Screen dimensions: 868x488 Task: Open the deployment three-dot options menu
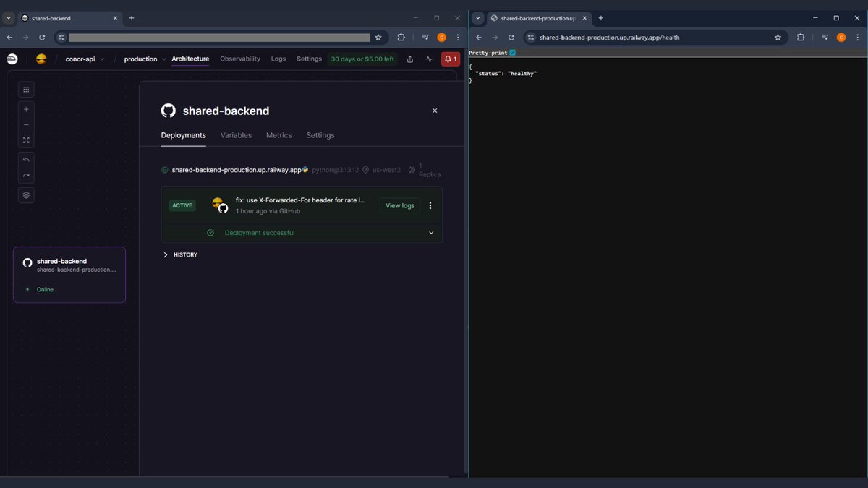(x=430, y=205)
